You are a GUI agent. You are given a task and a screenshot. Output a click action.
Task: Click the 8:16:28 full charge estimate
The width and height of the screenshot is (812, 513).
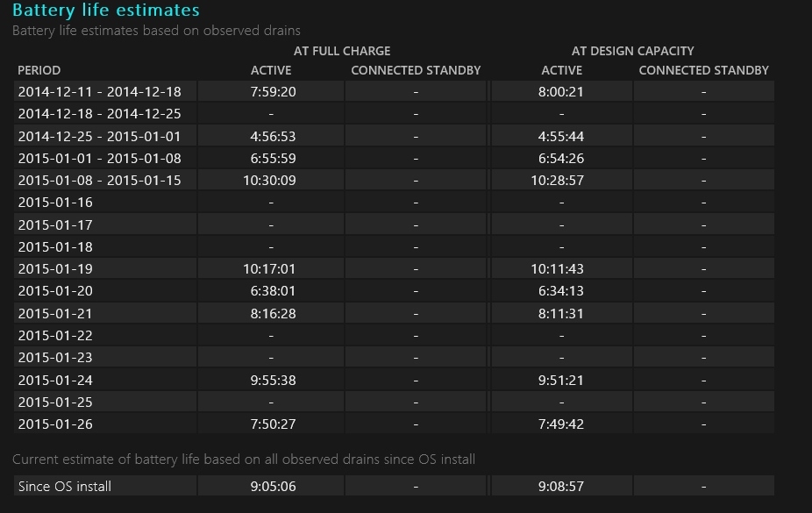click(x=271, y=313)
